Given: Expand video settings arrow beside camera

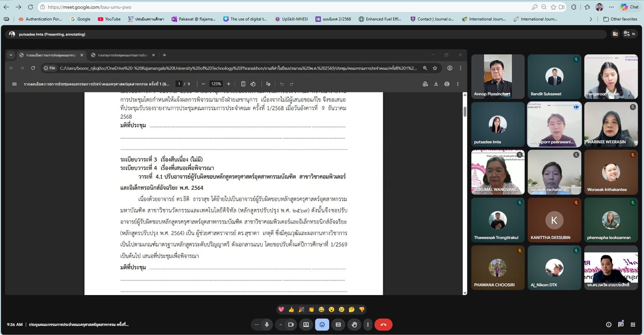Looking at the screenshot, I should (281, 325).
